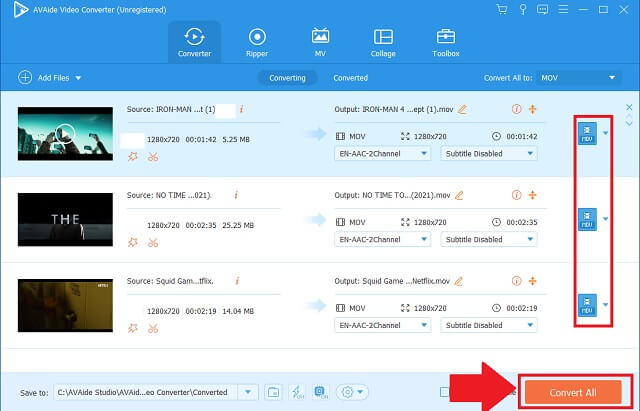The image size is (640, 411).
Task: Show output info for IRON-MAN file
Action: (x=516, y=109)
